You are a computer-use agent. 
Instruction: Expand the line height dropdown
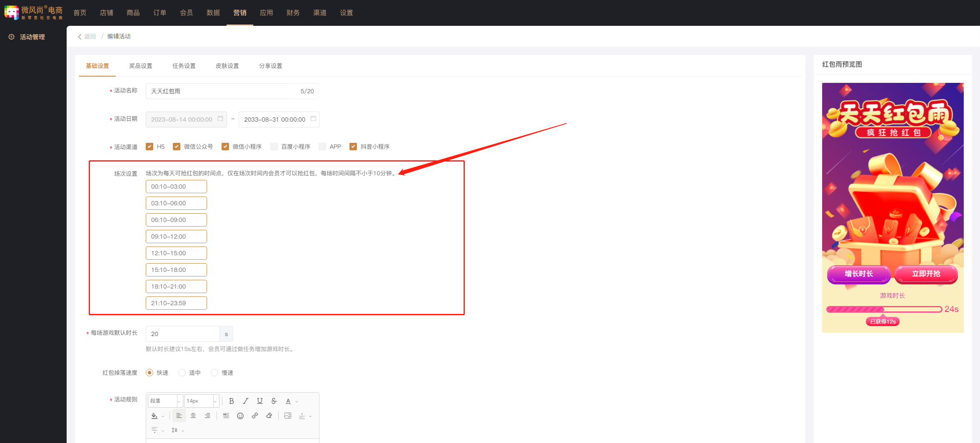tap(177, 430)
